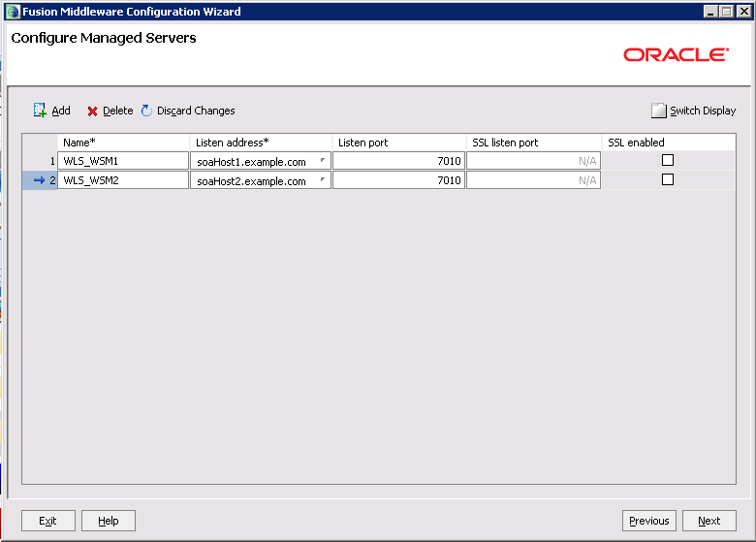
Task: Go back with the Previous button
Action: point(649,521)
